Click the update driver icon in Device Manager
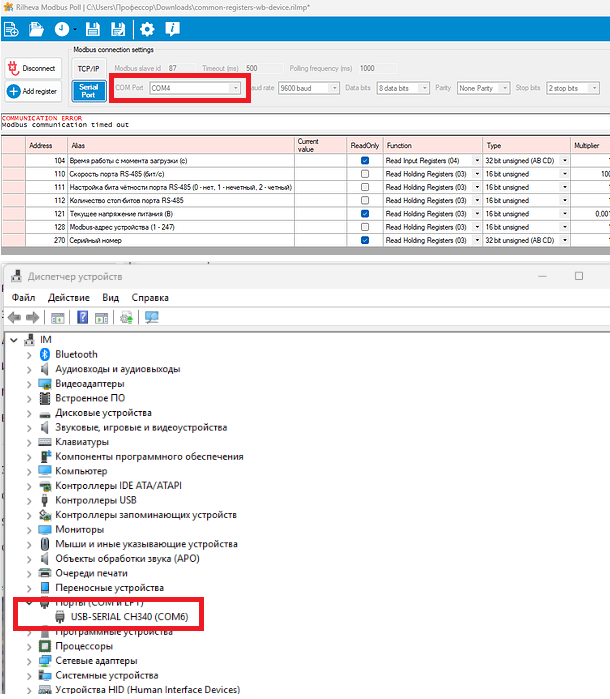The width and height of the screenshot is (610, 699). (125, 318)
